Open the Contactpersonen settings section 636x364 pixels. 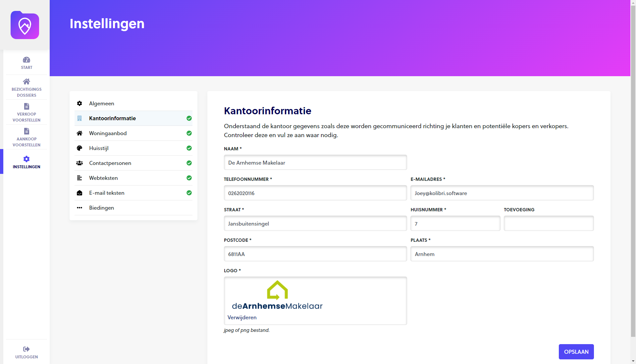click(133, 163)
